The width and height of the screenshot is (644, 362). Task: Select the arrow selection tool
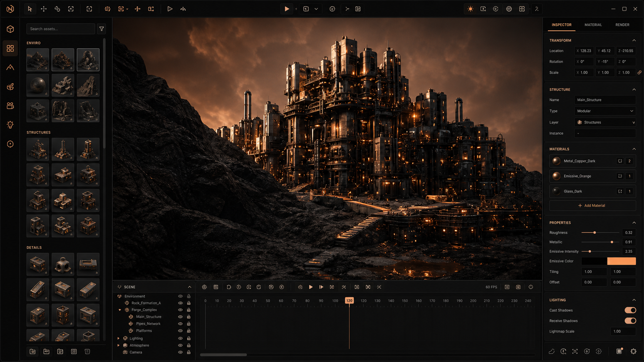30,9
